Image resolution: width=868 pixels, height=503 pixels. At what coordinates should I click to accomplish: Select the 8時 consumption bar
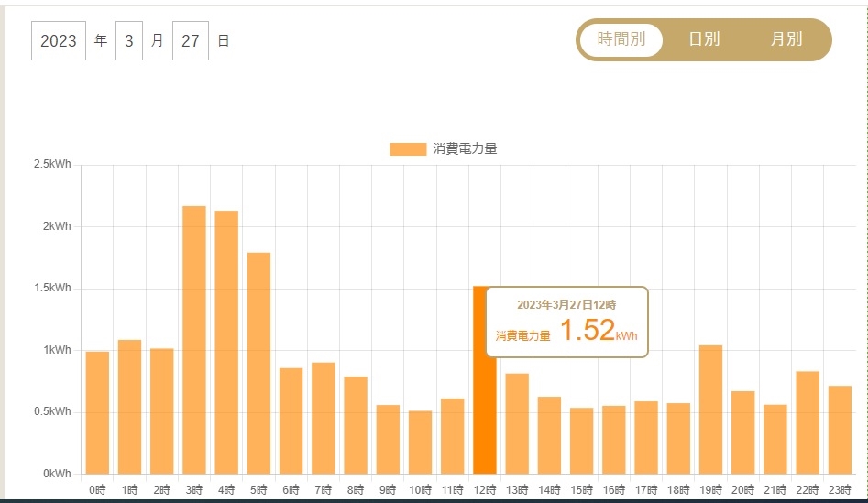[356, 425]
